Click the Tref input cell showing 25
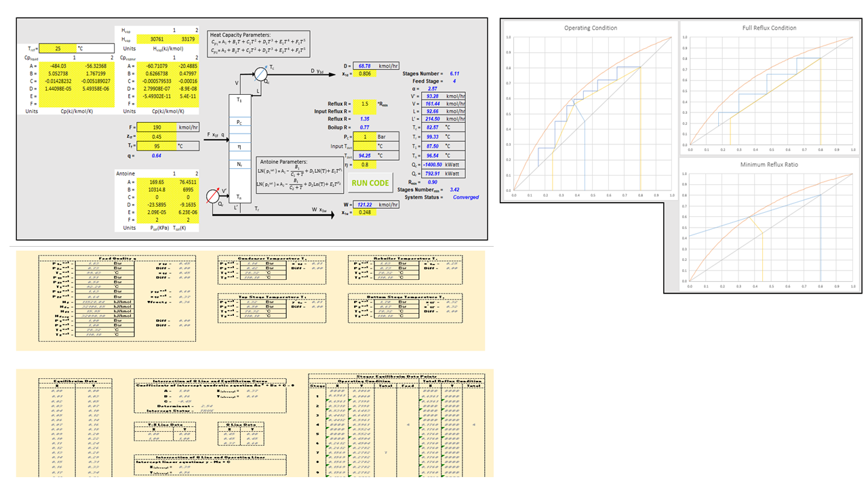Viewport: 868px width, 488px height. pyautogui.click(x=57, y=49)
